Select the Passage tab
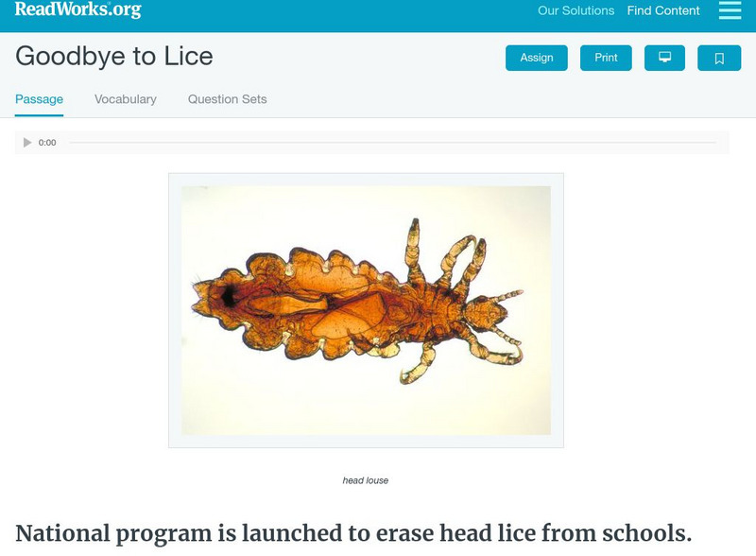Screen dimensions: 756x556 point(39,99)
